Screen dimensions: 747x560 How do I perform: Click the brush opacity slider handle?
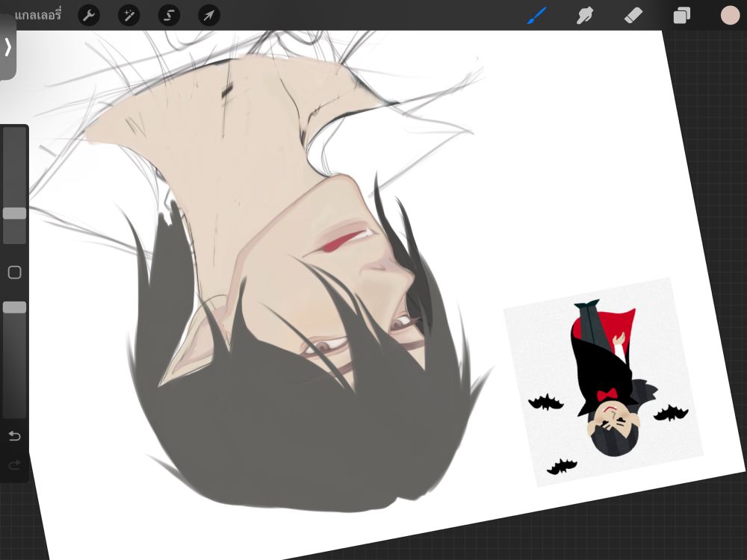[x=15, y=308]
